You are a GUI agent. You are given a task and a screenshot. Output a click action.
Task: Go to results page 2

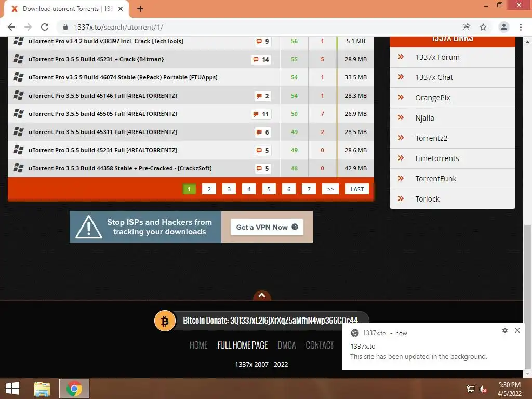point(209,189)
